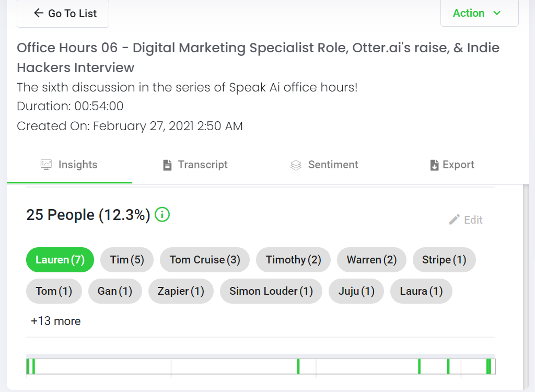Select the Warren (2) tag
Screen dimensions: 535x392
pos(371,260)
